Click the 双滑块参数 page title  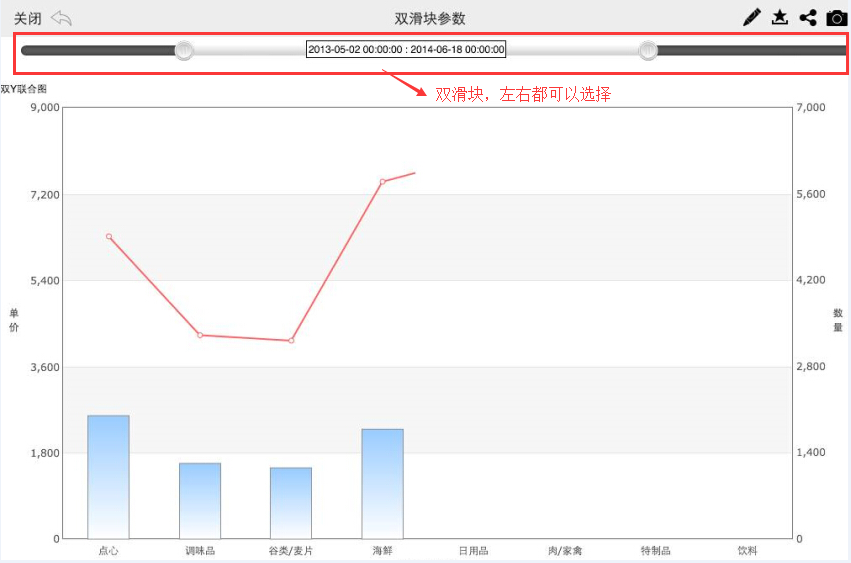430,18
